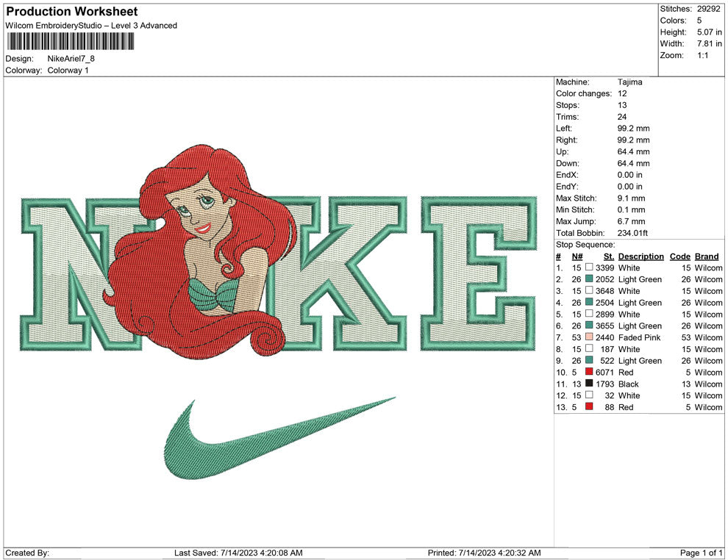Click the Printed timestamp in footer
This screenshot has width=728, height=560.
pos(485,553)
